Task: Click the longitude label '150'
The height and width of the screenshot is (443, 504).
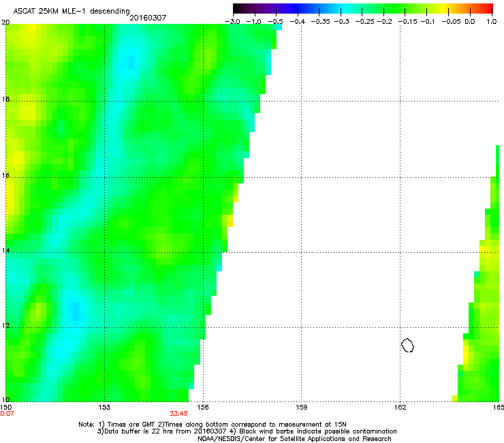Action: point(5,408)
